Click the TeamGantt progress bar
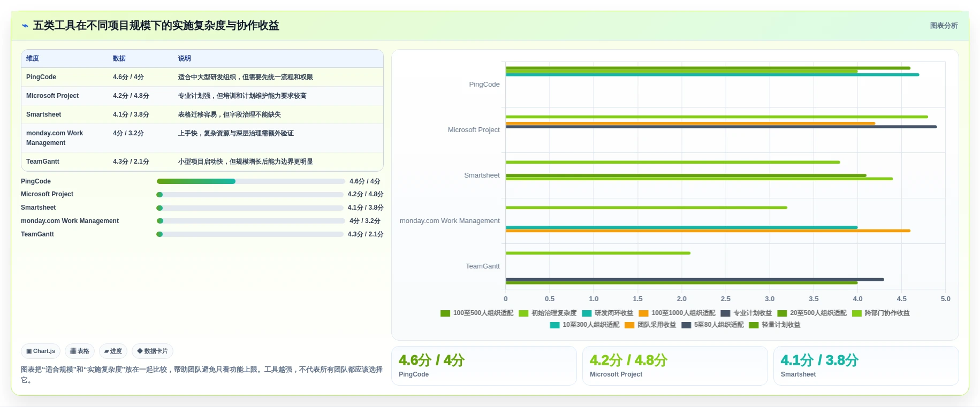Screen dimensions: 980x407 tap(250, 234)
